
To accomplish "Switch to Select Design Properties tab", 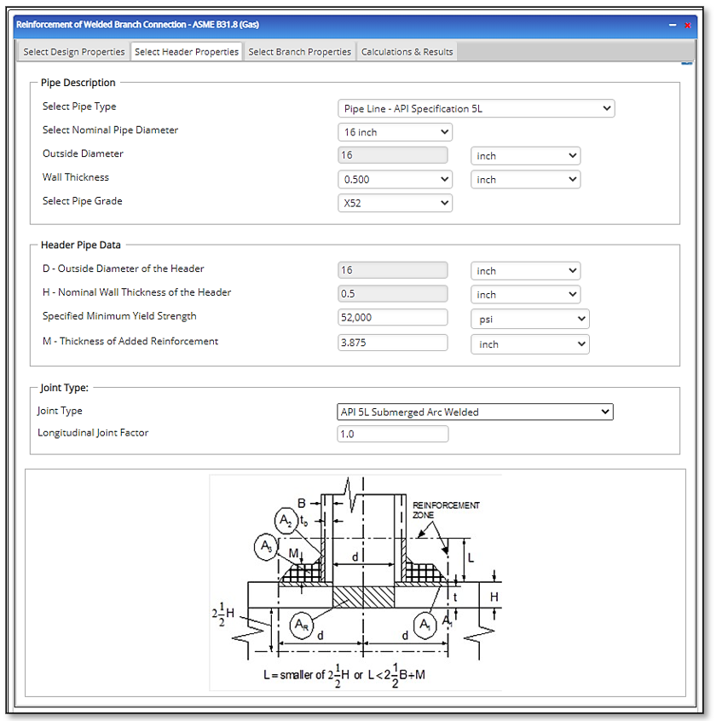I will 74,52.
